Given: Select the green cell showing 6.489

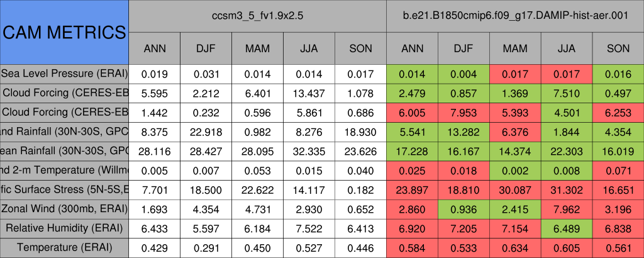Looking at the screenshot, I should 567,228.
